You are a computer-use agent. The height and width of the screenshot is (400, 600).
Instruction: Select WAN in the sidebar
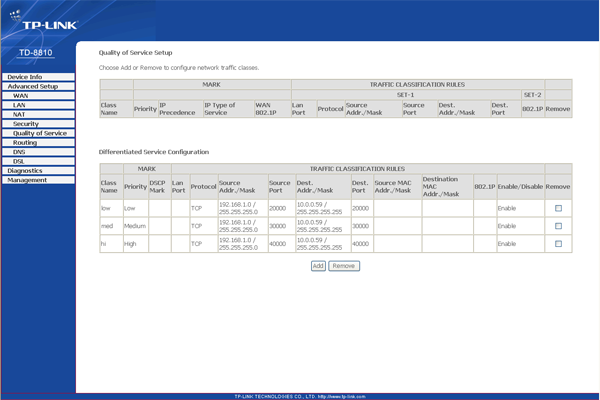(38, 96)
